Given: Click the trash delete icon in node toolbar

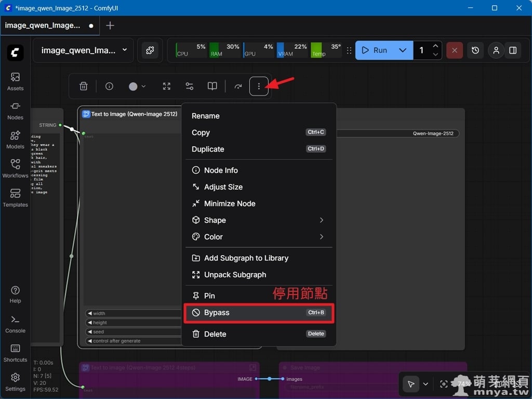Looking at the screenshot, I should tap(83, 86).
